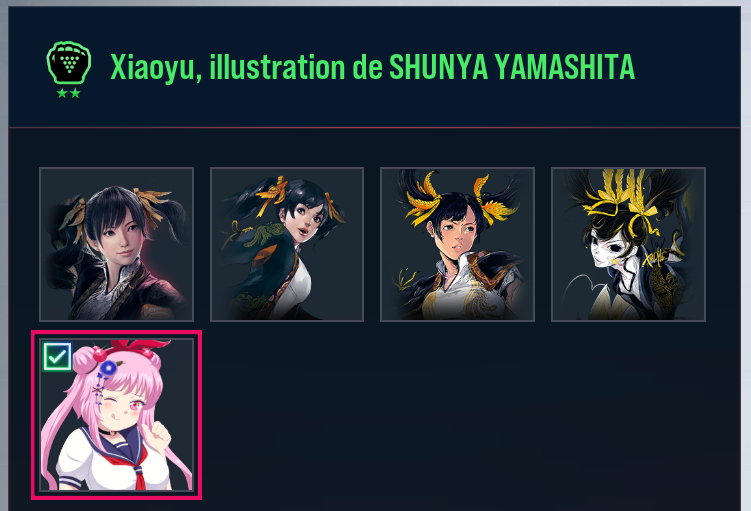Click the yellow signature on the stylized illustration
Screen dimensions: 751x511
pyautogui.click(x=657, y=259)
